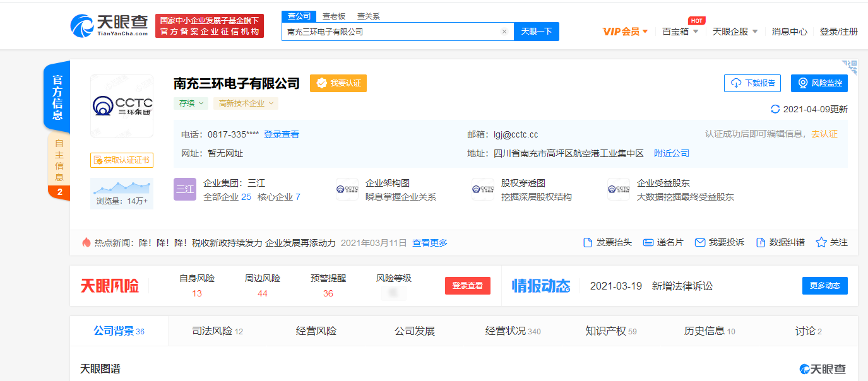Select the 自主信息 side tab
Viewport: 868px width, 381px height.
point(59,161)
